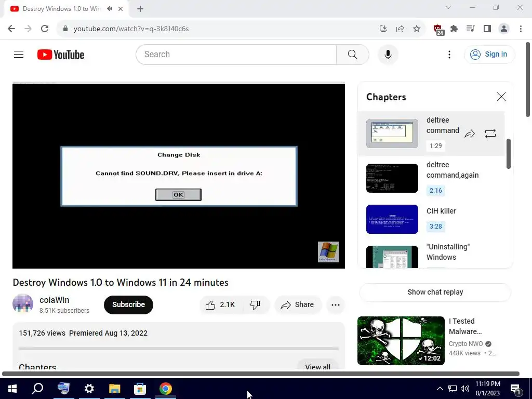Open YouTube settings three-dot menu
Viewport: 532px width, 399px height.
pyautogui.click(x=449, y=55)
